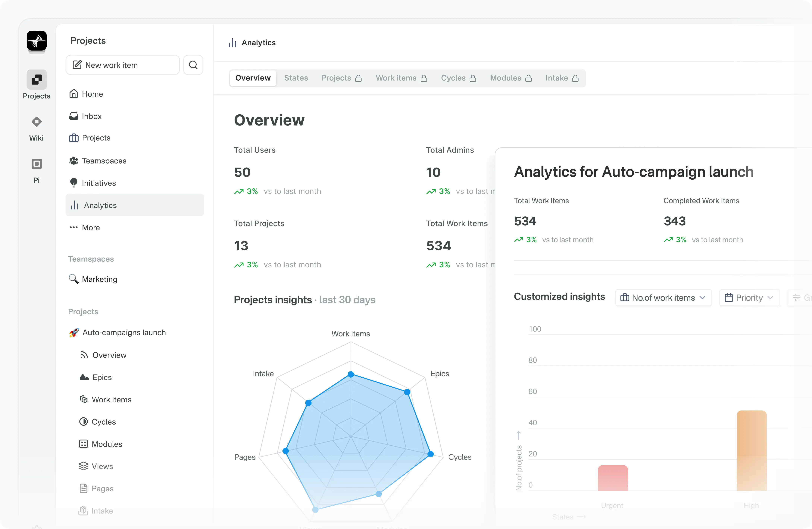Viewport: 812px width, 529px height.
Task: Open Teamspaces from the sidebar
Action: [x=104, y=161]
